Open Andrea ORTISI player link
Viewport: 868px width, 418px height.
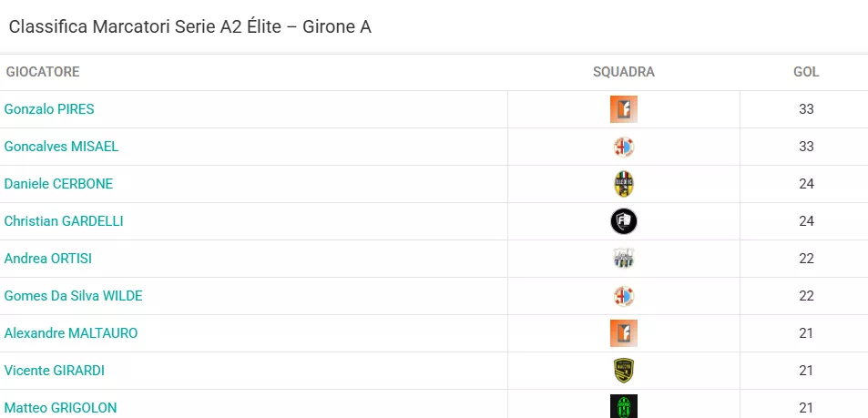coord(48,259)
